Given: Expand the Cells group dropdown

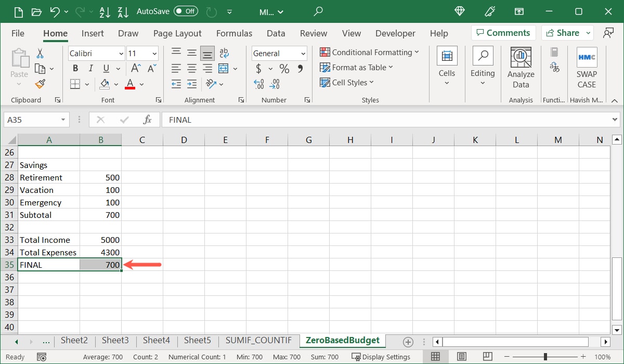Looking at the screenshot, I should pos(447,83).
